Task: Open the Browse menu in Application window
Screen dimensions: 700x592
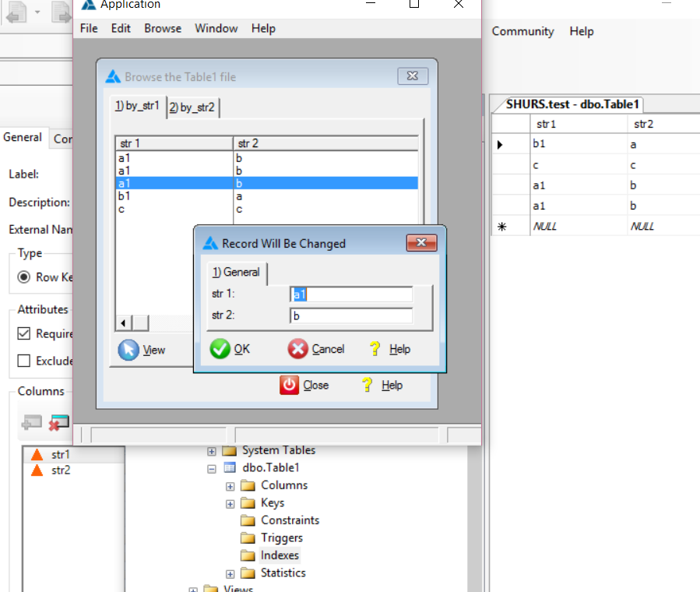Action: tap(163, 28)
